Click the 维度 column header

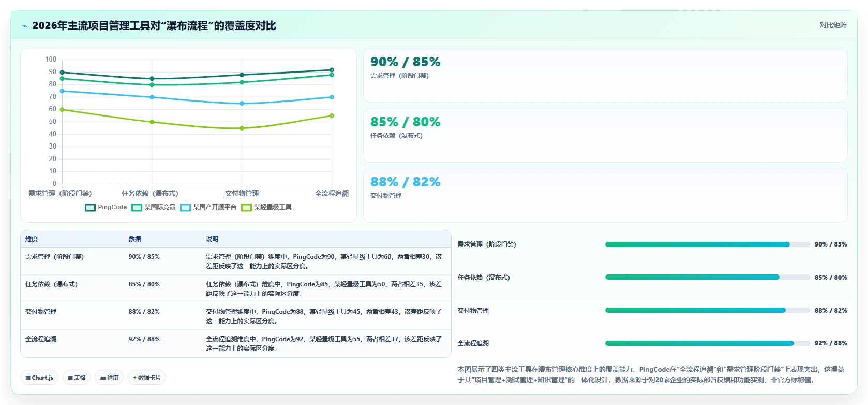pos(32,239)
